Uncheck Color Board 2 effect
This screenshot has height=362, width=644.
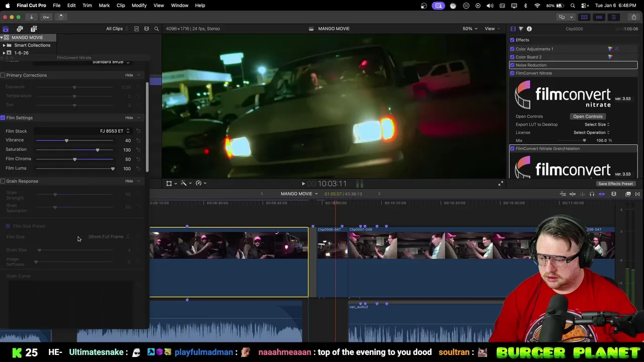tap(512, 57)
